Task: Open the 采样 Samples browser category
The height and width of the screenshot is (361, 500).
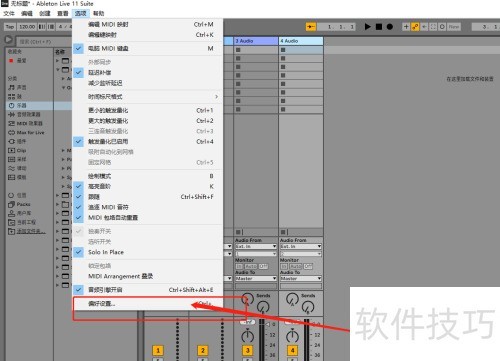Action: pos(17,159)
